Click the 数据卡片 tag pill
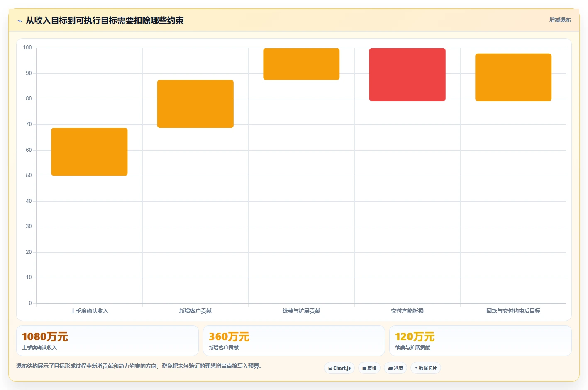The width and height of the screenshot is (588, 390). tap(426, 368)
